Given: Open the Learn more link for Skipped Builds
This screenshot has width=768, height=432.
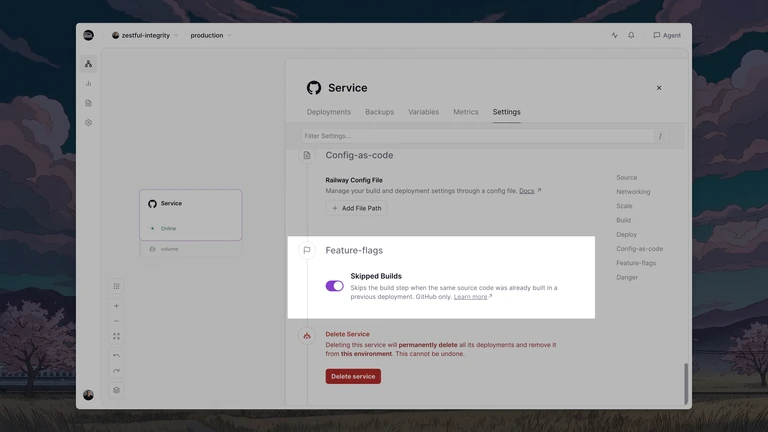Looking at the screenshot, I should click(x=473, y=296).
